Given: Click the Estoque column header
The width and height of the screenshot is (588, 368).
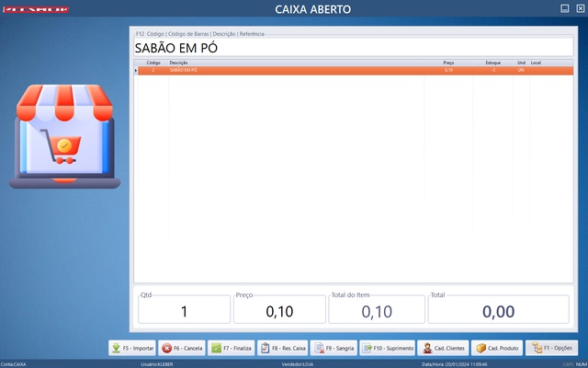Looking at the screenshot, I should (x=493, y=63).
